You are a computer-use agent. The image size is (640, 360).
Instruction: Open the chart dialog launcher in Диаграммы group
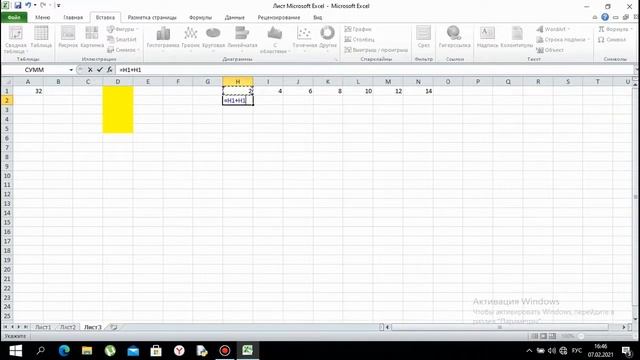click(x=337, y=60)
